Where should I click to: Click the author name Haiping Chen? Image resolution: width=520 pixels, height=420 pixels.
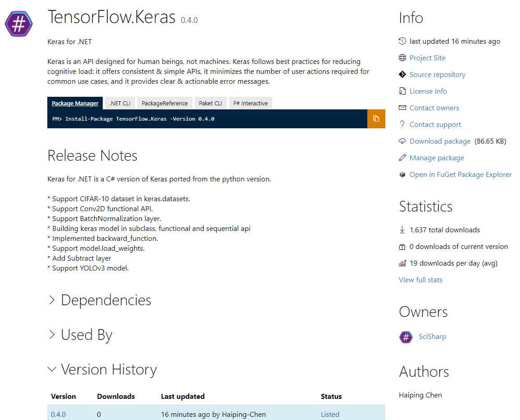coord(420,395)
